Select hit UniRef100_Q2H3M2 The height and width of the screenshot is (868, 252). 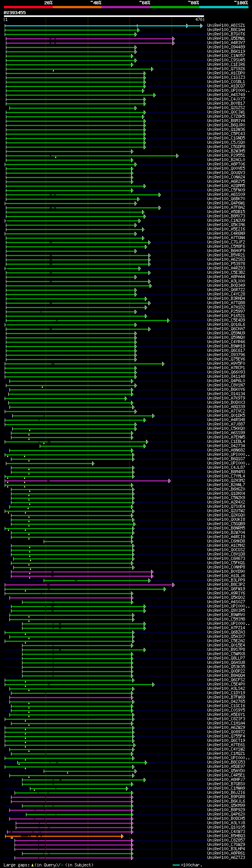[226, 481]
